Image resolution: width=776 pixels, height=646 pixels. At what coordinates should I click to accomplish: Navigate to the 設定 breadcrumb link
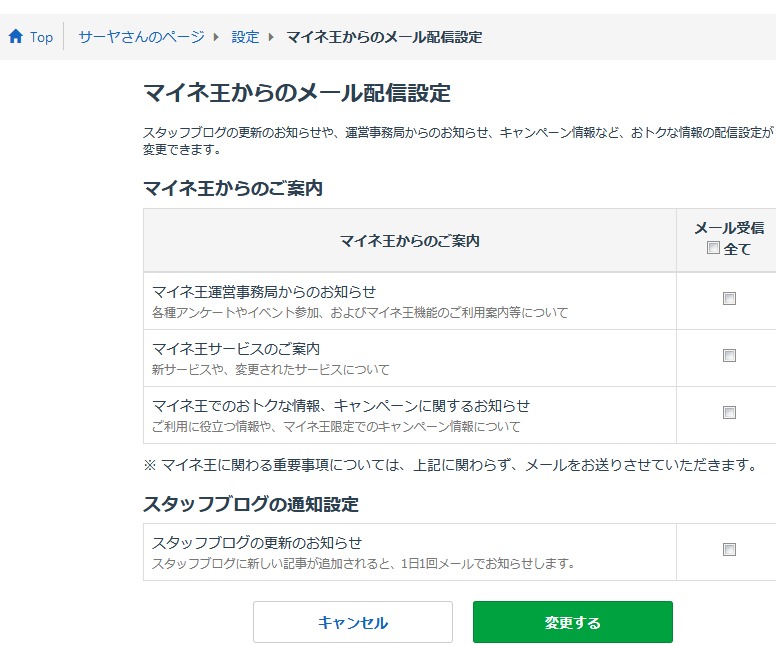click(x=245, y=37)
